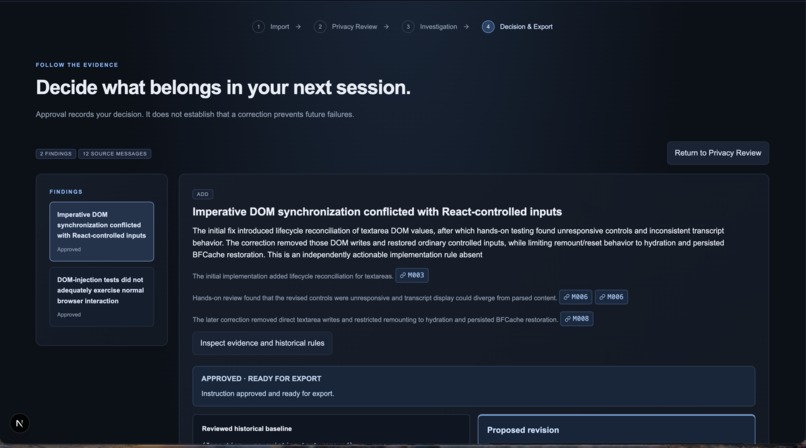Viewport: 806px width, 448px height.
Task: Click the sentence starting 'Hands-on review found'
Action: coord(374,298)
